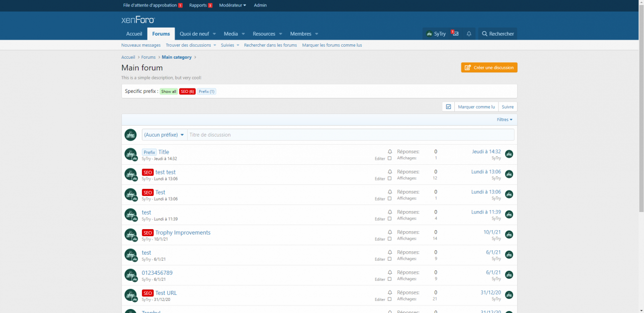Check the box for '0123456789' thread
This screenshot has width=644, height=313.
[389, 279]
